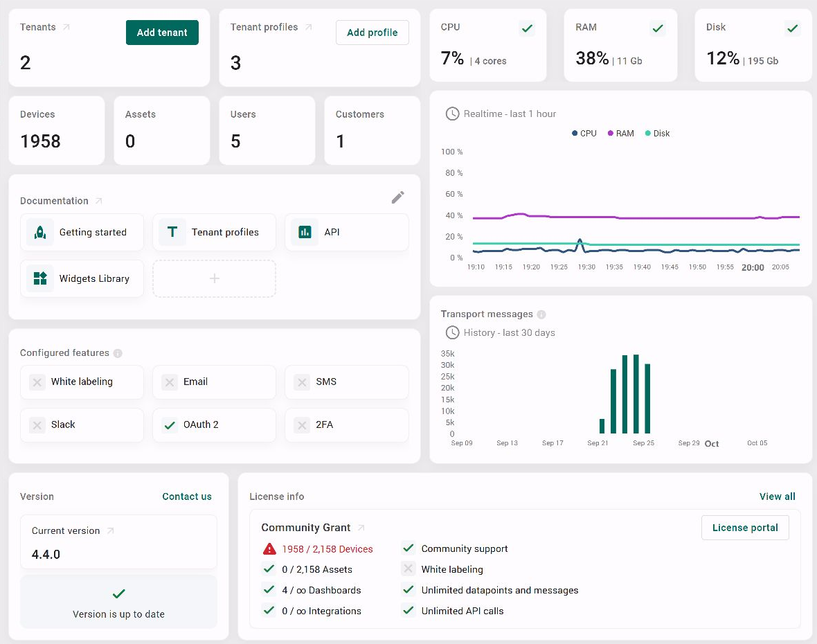Click the Users count card
817x644 pixels.
[x=267, y=130]
